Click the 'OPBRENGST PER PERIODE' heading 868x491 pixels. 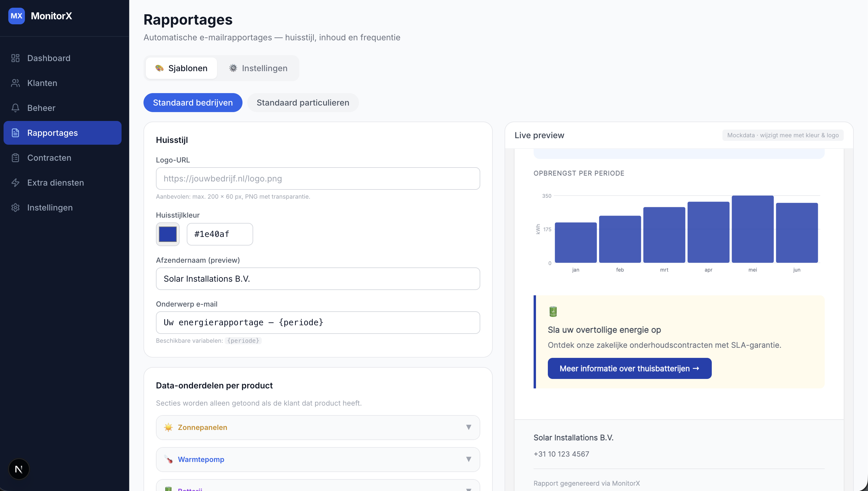(x=579, y=173)
